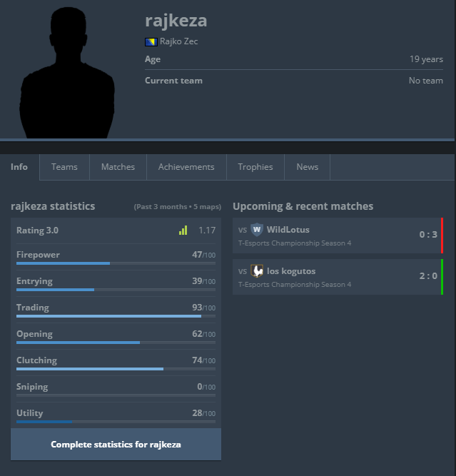This screenshot has height=476, width=456.
Task: Click the 2 : 0 score
Action: (x=428, y=276)
